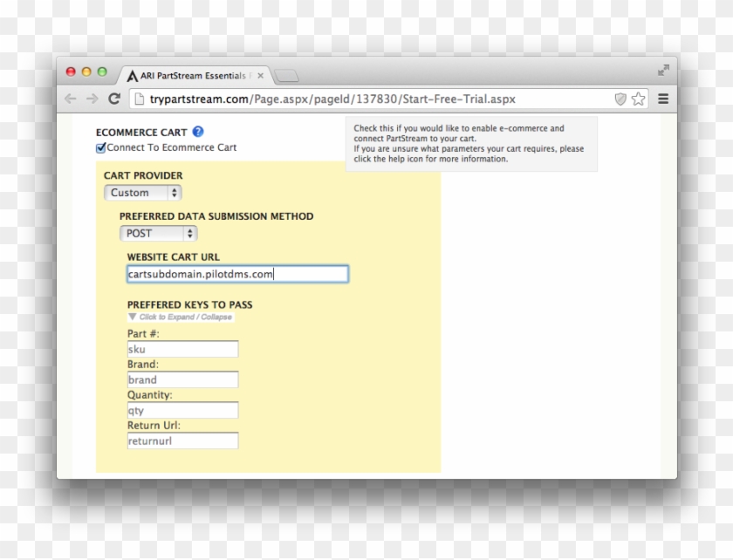Image resolution: width=733 pixels, height=560 pixels.
Task: Click the green zoom window button
Action: 102,72
